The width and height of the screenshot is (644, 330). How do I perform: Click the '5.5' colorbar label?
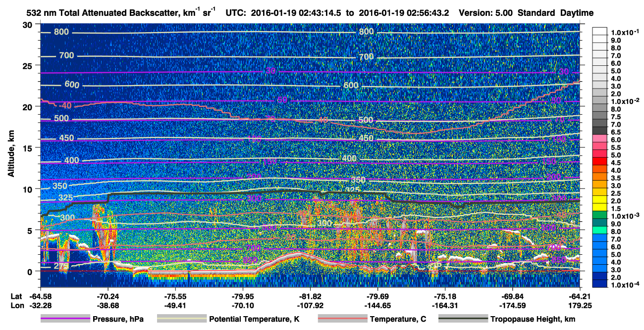tap(615, 147)
